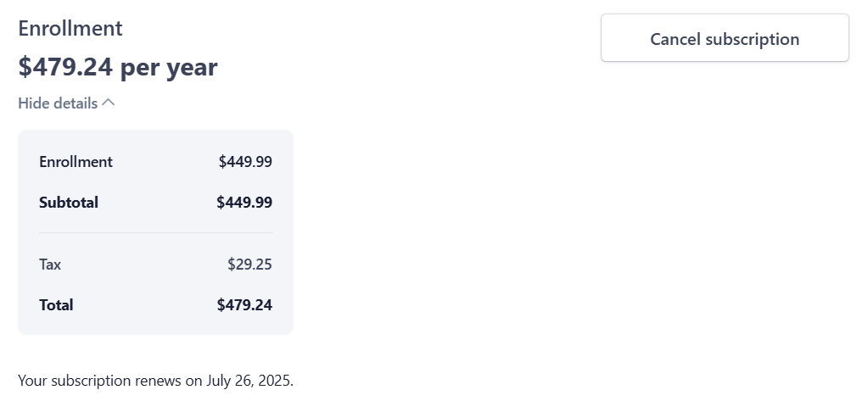Click the Enrollment plan heading at top

pyautogui.click(x=70, y=28)
